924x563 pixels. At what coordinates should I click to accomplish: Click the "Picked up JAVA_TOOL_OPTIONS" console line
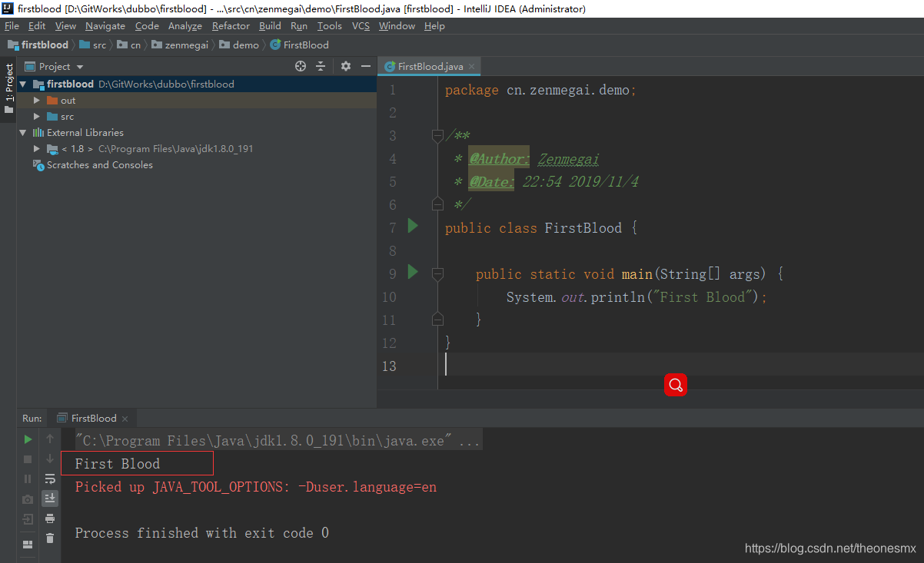pos(256,487)
